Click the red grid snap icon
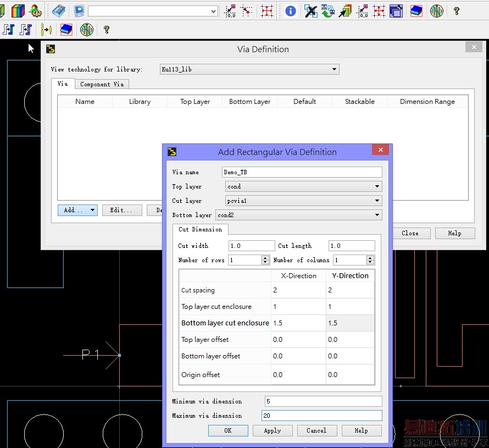The height and width of the screenshot is (448, 489). click(267, 10)
